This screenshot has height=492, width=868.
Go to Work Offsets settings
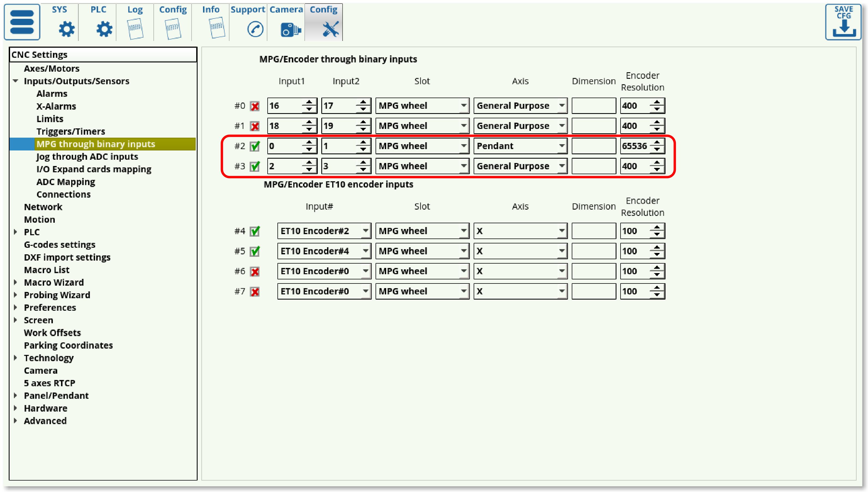click(52, 333)
